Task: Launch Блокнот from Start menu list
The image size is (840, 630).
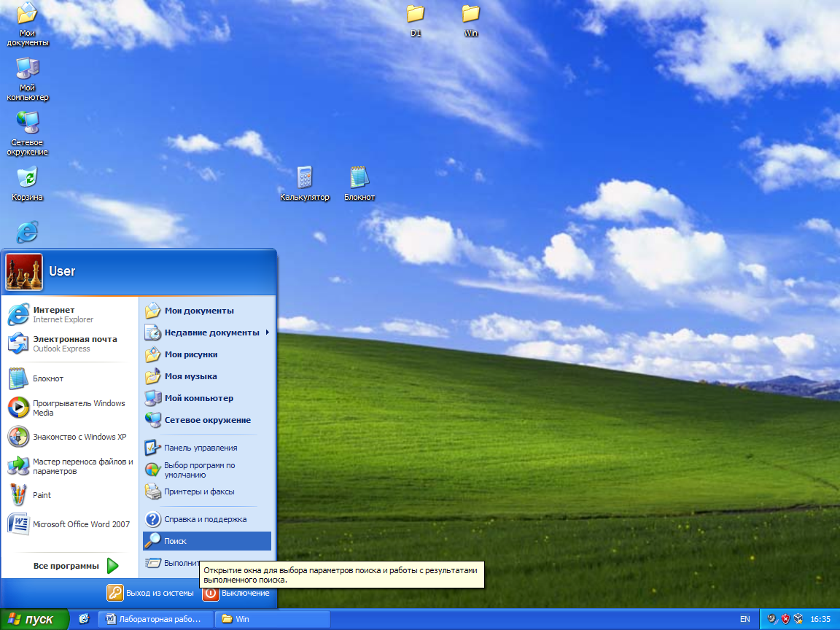Action: tap(70, 378)
